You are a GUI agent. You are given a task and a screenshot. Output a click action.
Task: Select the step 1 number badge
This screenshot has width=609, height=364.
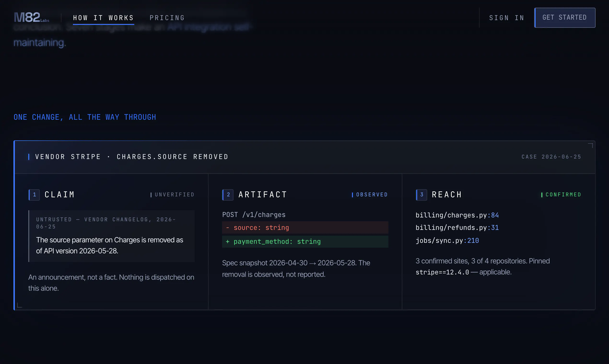point(34,195)
